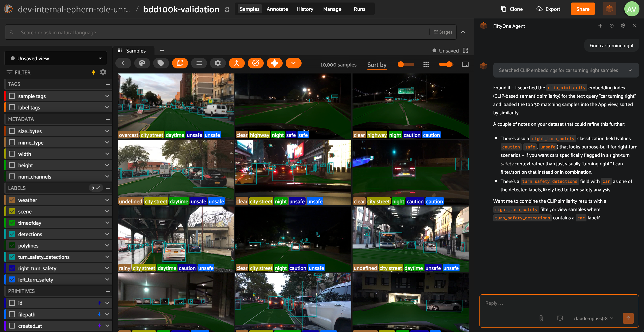
Task: Go back with the left arrow button
Action: 123,63
